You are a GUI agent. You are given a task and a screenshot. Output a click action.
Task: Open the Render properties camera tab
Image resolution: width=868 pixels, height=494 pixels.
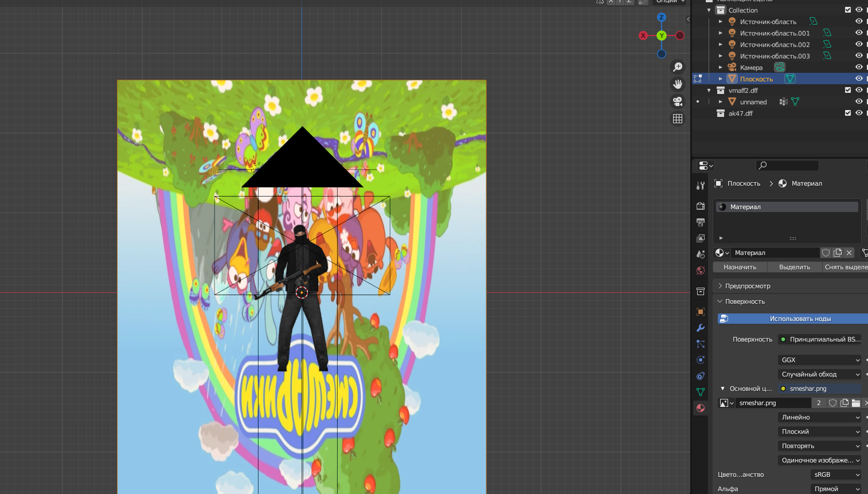pos(701,206)
